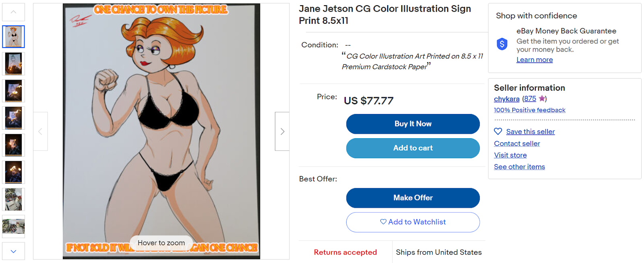This screenshot has height=263, width=644.
Task: Click the Contact seller link
Action: tap(517, 143)
